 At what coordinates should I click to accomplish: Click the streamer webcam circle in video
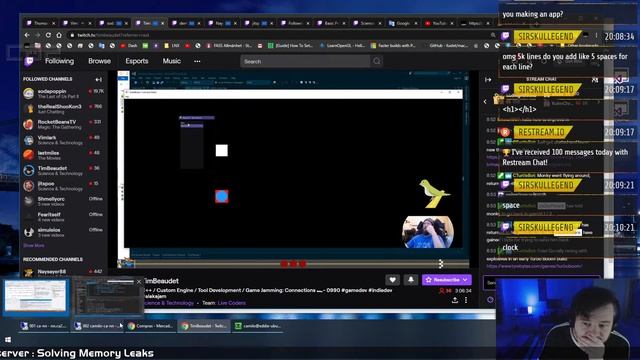[428, 232]
